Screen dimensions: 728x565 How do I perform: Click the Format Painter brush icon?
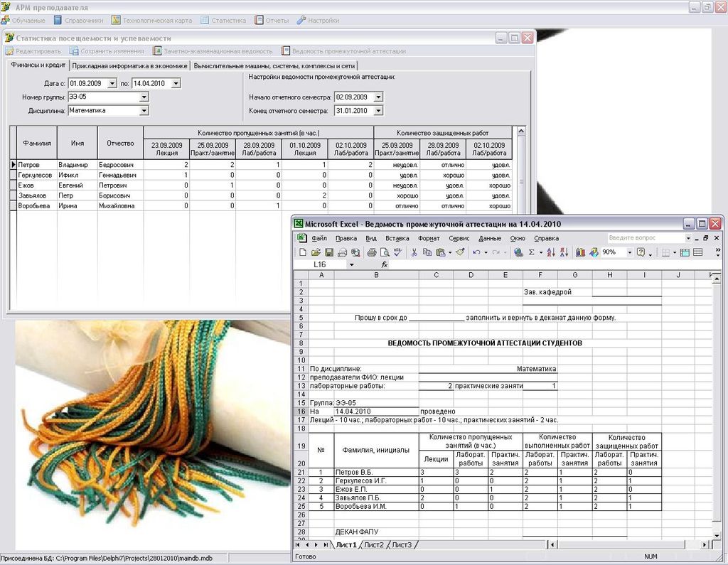click(x=460, y=252)
